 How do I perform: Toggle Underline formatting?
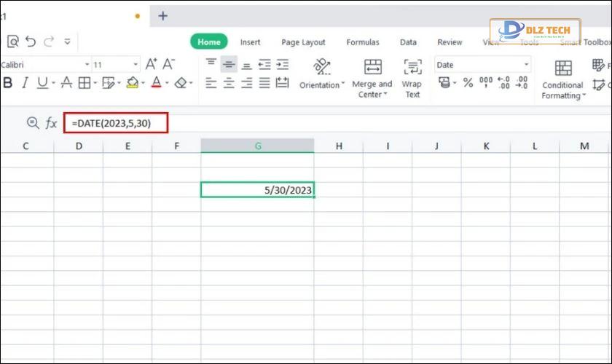[x=42, y=83]
